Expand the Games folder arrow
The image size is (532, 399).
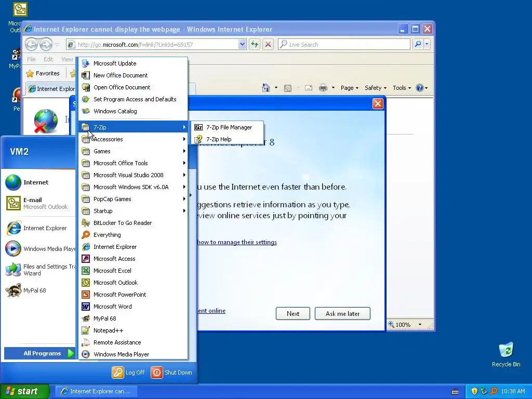tap(184, 151)
